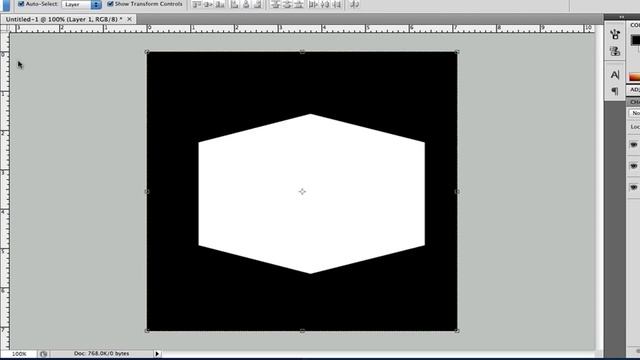Toggle the second layer's eye visibility icon
This screenshot has width=640, height=360.
[x=633, y=166]
